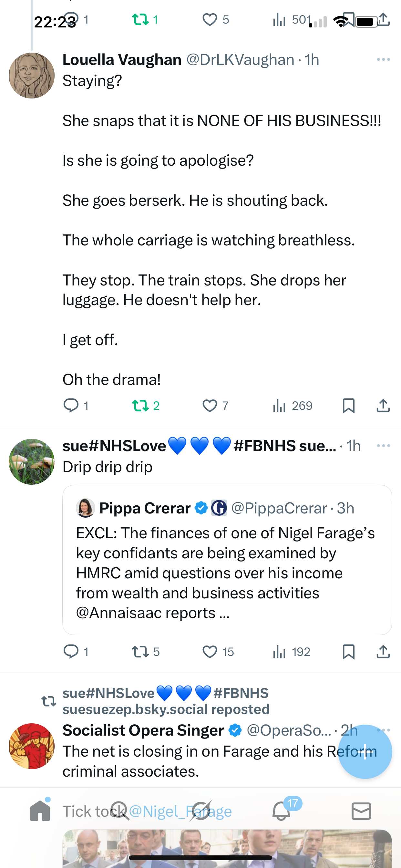Open Louella Vaughan's profile picture
The width and height of the screenshot is (401, 868).
[x=32, y=76]
